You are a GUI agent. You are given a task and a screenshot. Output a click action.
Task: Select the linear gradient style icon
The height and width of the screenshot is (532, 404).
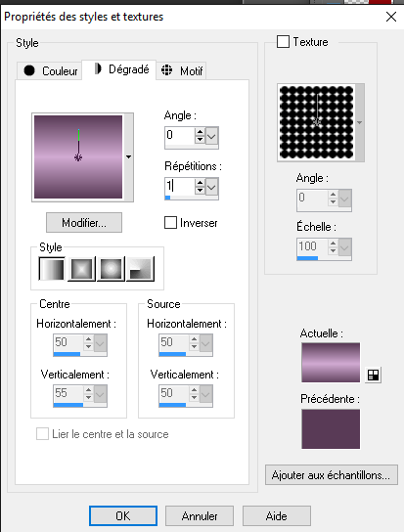(52, 269)
